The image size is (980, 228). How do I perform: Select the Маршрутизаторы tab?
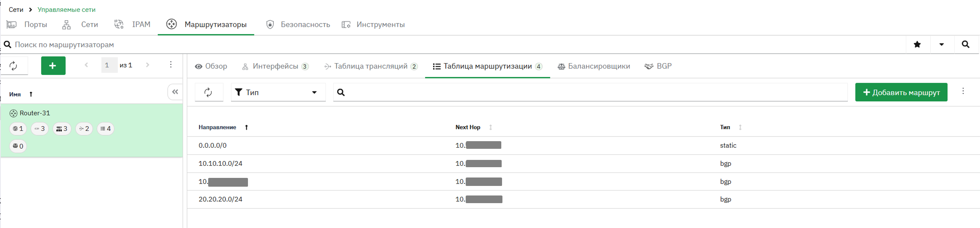(x=206, y=24)
